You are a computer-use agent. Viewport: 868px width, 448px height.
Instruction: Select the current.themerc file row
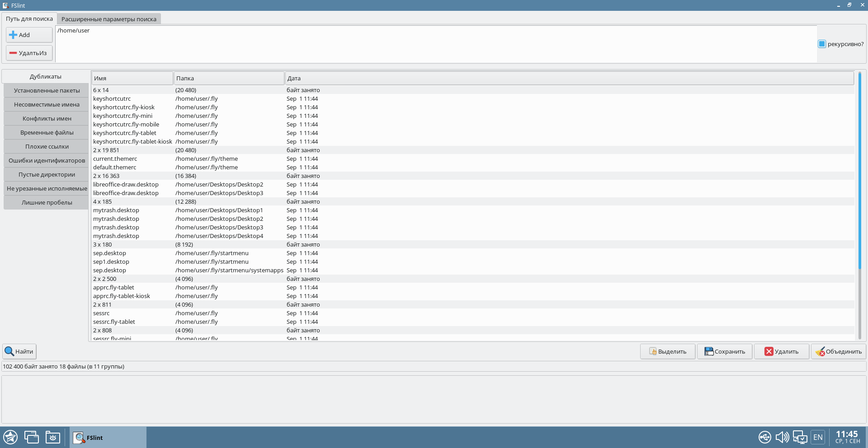[115, 159]
